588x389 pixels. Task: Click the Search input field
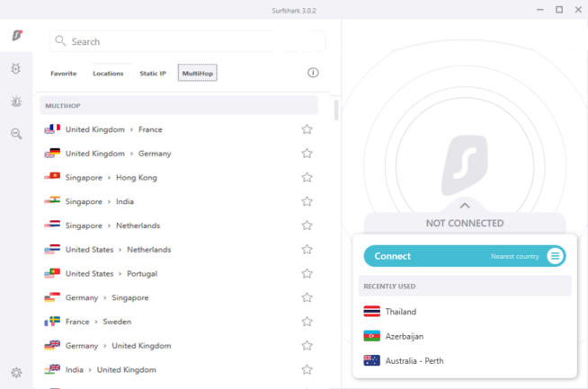[187, 41]
